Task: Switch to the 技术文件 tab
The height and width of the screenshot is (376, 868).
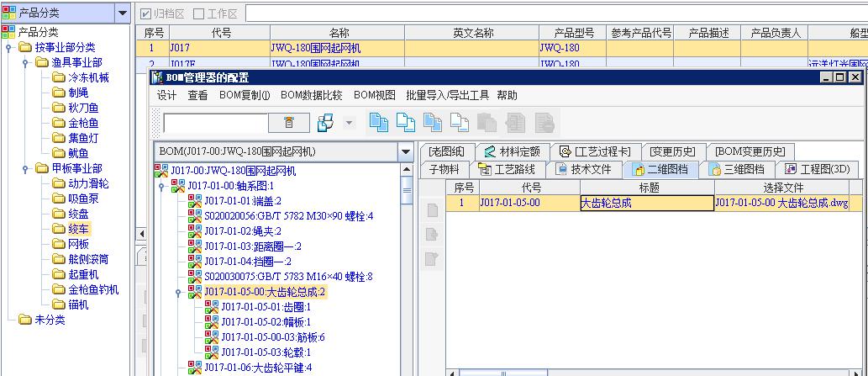Action: [584, 169]
